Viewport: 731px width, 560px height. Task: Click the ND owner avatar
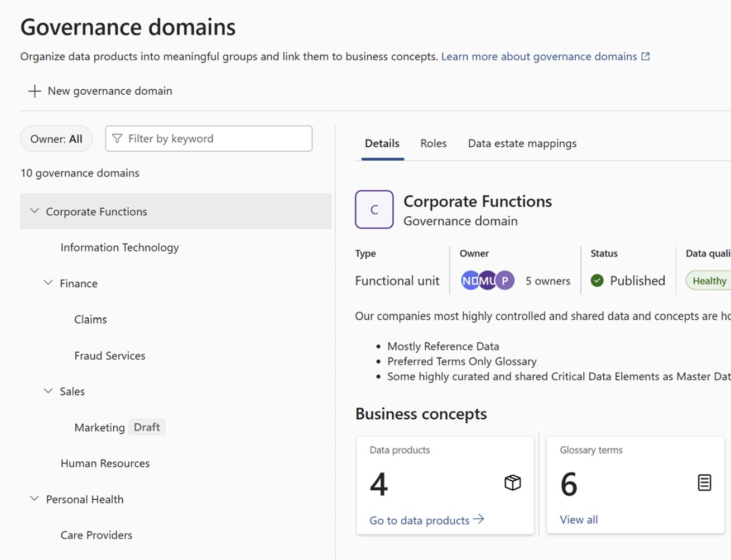470,281
